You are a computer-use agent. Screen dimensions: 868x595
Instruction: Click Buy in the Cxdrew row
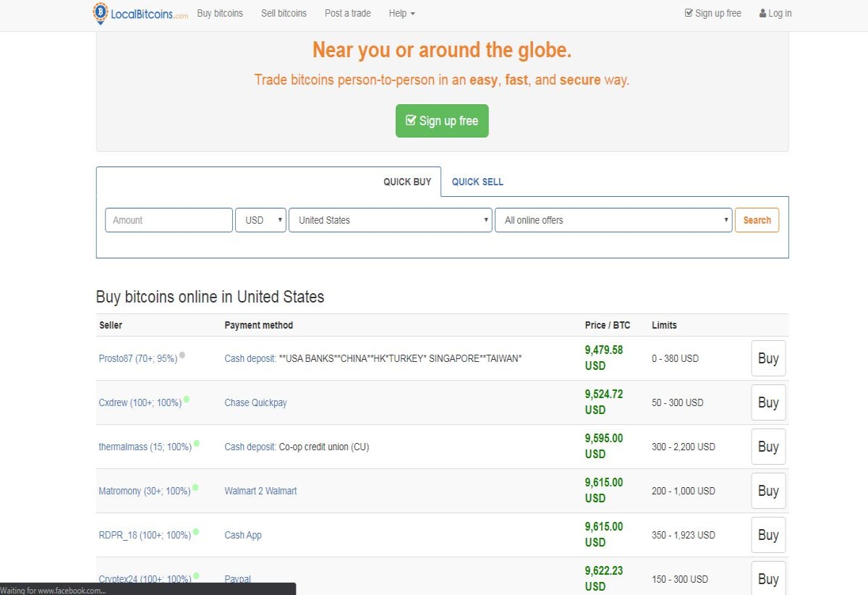click(768, 402)
